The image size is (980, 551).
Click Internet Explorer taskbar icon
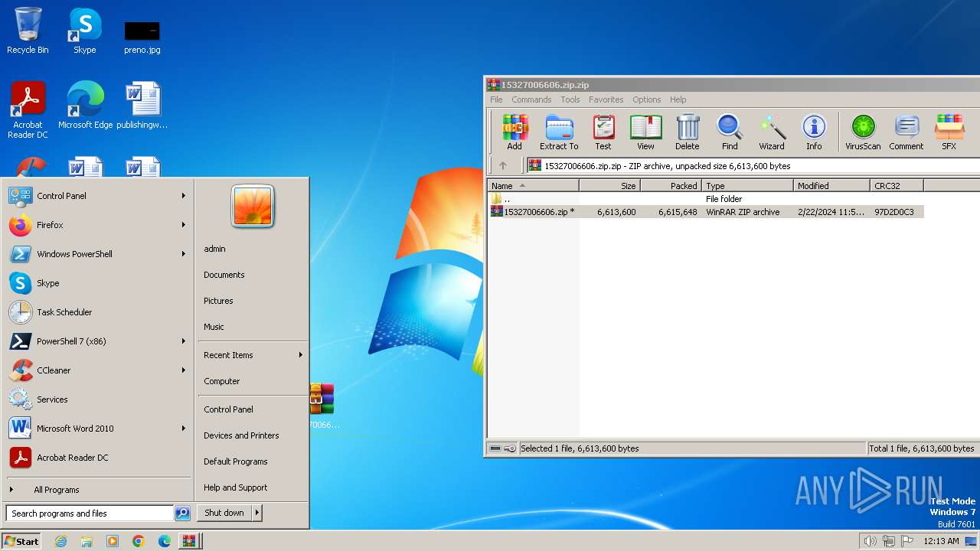click(61, 541)
